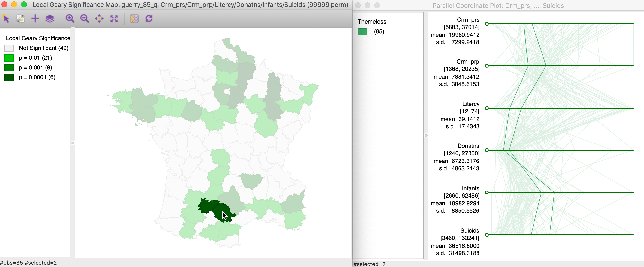Activate the Pan tool
The width and height of the screenshot is (644, 267).
pyautogui.click(x=99, y=19)
